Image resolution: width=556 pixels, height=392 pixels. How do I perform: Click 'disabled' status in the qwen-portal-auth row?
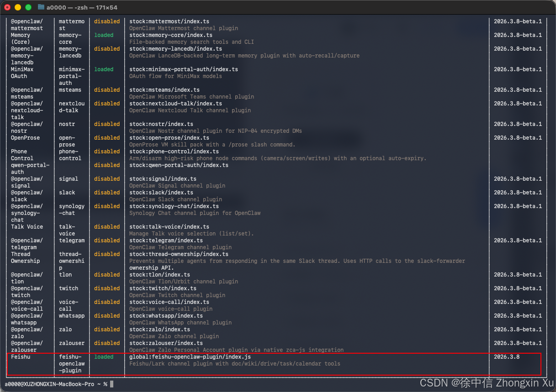coord(107,165)
